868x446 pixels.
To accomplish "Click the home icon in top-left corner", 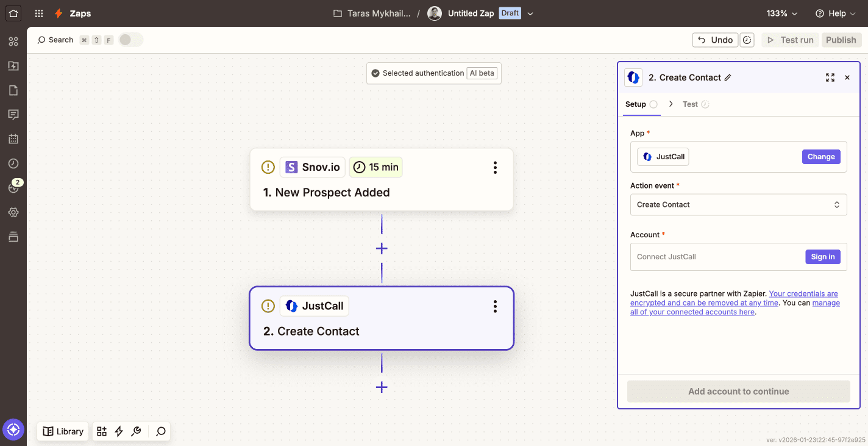I will (13, 13).
